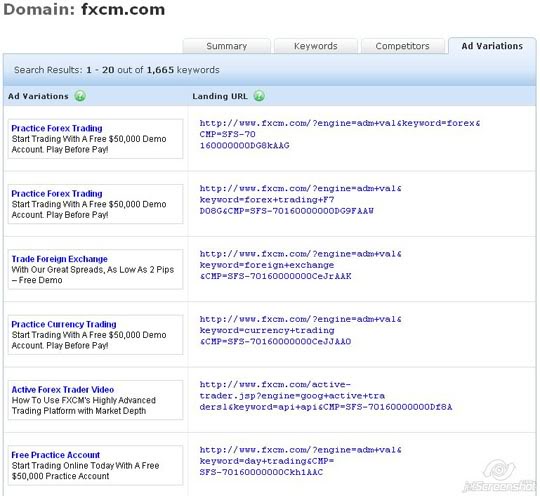Click Practice Currency Trading ad title
Viewport: 540px width, 496px height.
64,324
